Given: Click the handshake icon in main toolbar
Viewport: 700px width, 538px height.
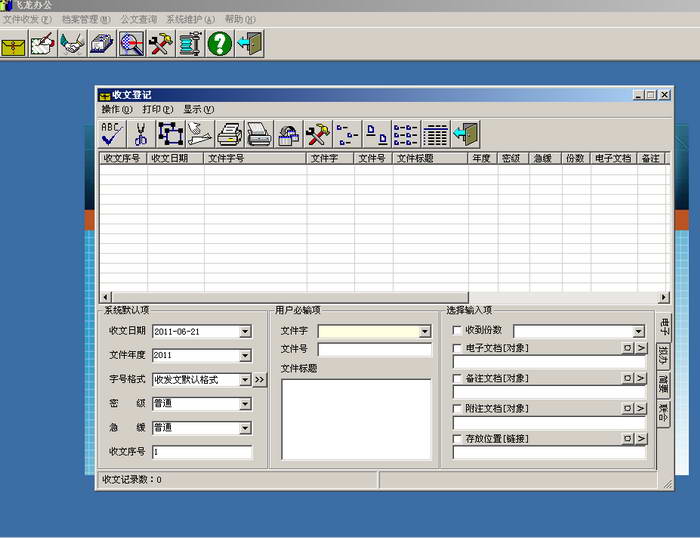Looking at the screenshot, I should coord(72,43).
